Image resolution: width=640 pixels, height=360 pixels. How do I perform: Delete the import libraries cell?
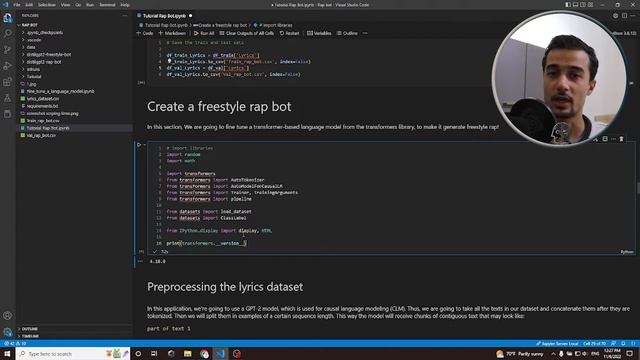click(x=621, y=139)
